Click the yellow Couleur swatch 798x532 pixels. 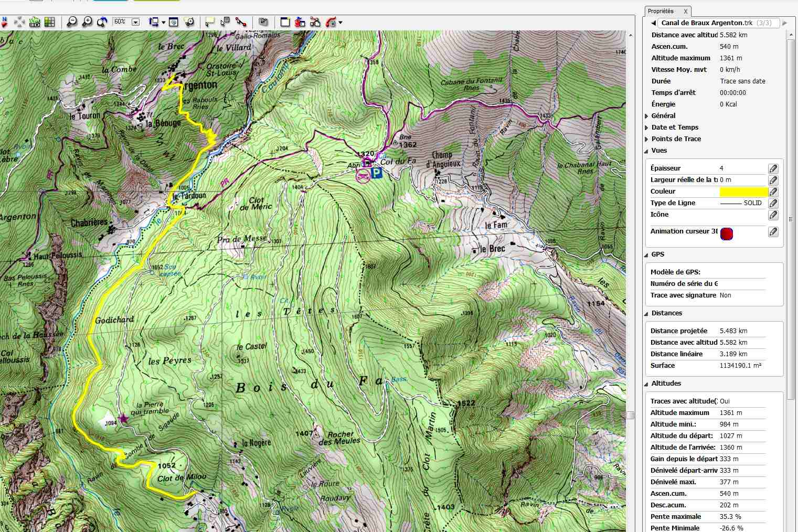coord(743,191)
